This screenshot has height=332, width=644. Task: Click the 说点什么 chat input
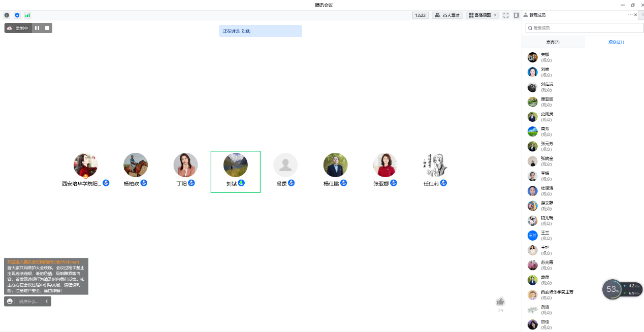[x=28, y=302]
